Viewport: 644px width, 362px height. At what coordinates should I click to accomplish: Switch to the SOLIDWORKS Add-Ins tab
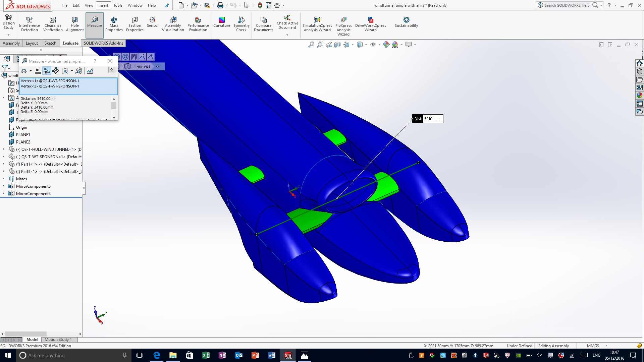103,43
